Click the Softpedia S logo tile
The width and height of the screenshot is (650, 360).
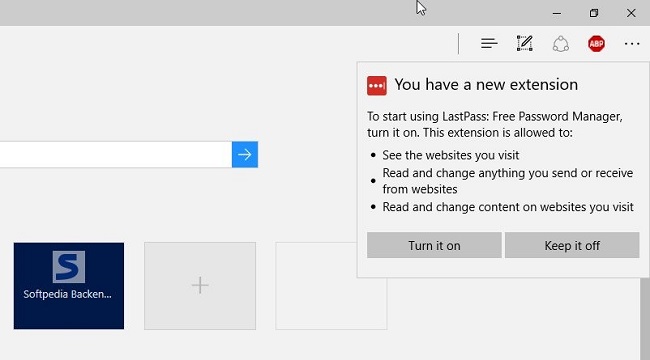[x=69, y=267]
